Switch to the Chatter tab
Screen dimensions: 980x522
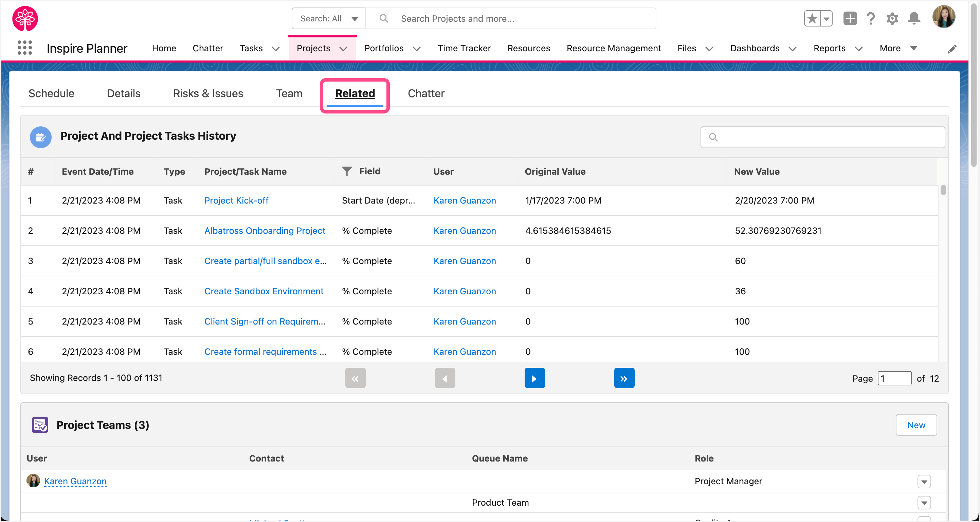[x=427, y=93]
